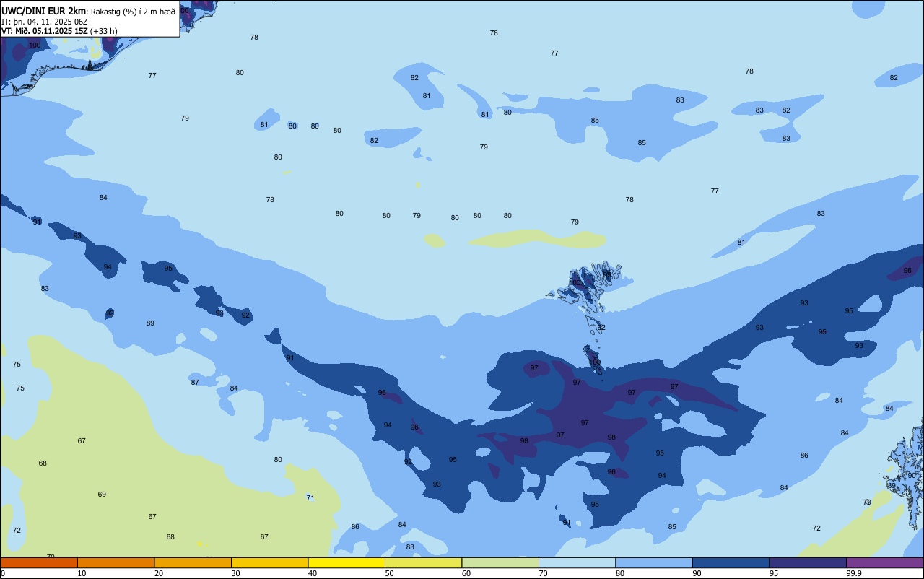Click the purple legend swatch above 99.9

[884, 562]
